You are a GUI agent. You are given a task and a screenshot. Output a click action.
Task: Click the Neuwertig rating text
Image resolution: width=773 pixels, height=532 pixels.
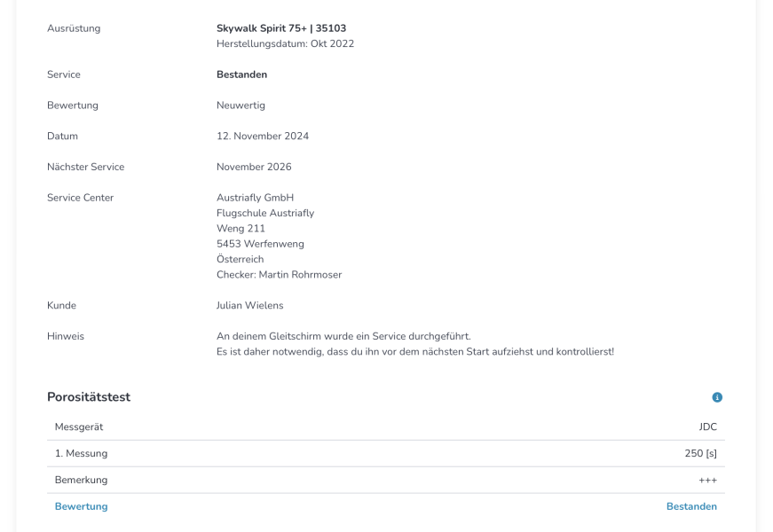click(241, 106)
